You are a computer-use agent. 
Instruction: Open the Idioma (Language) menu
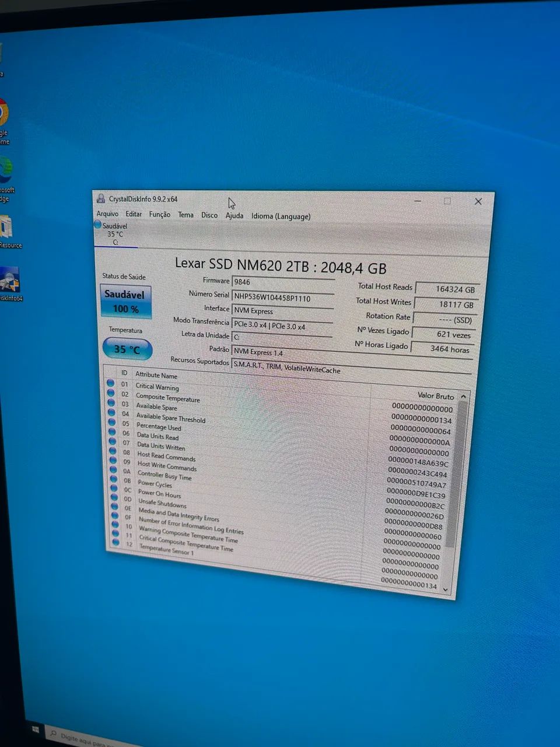point(281,216)
